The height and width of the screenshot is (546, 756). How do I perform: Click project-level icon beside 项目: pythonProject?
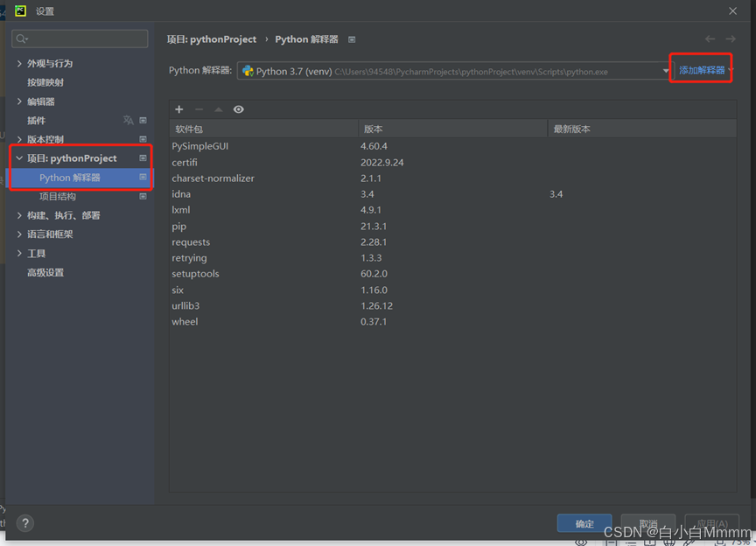coord(143,158)
